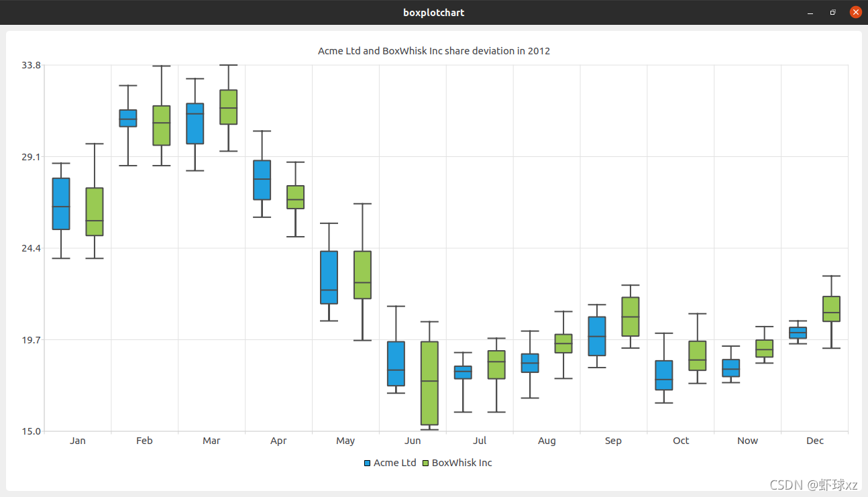The height and width of the screenshot is (497, 868).
Task: Select the blue Acme Ltd box for Aug
Action: click(x=531, y=363)
